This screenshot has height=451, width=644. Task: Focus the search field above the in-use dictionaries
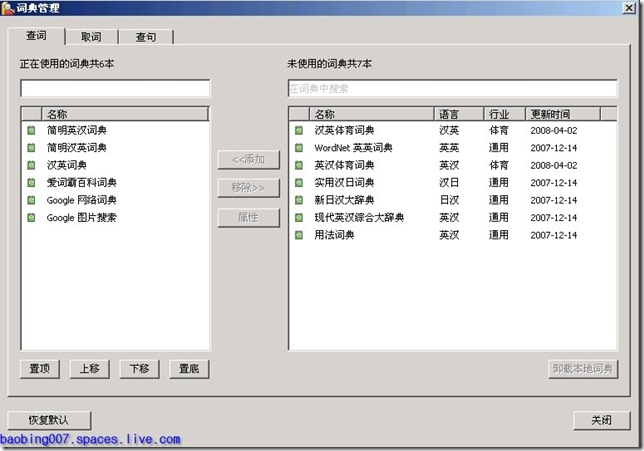coord(115,88)
